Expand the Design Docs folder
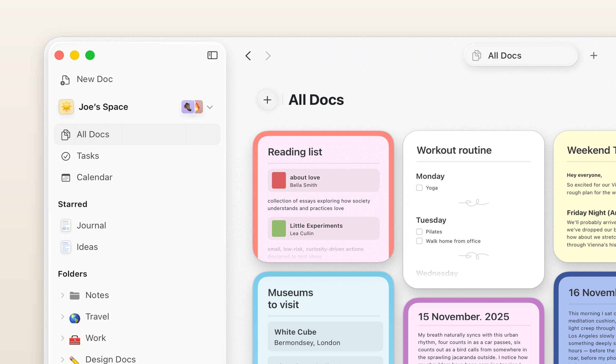Screen dimensions: 616x364 click(x=62, y=359)
